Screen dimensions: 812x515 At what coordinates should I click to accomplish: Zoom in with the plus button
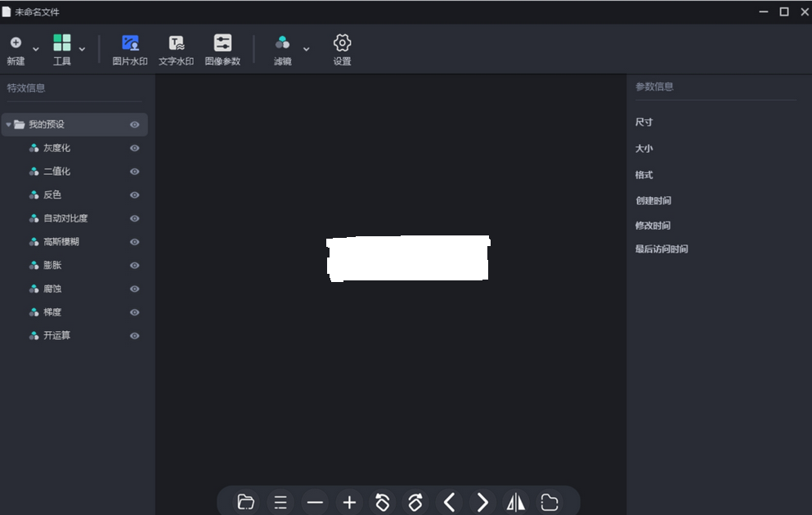(x=349, y=502)
